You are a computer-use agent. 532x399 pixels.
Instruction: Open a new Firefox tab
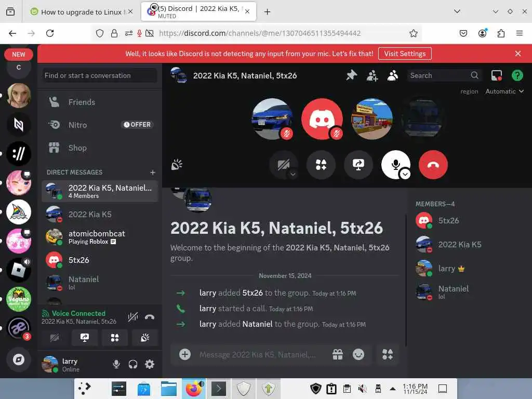click(268, 12)
